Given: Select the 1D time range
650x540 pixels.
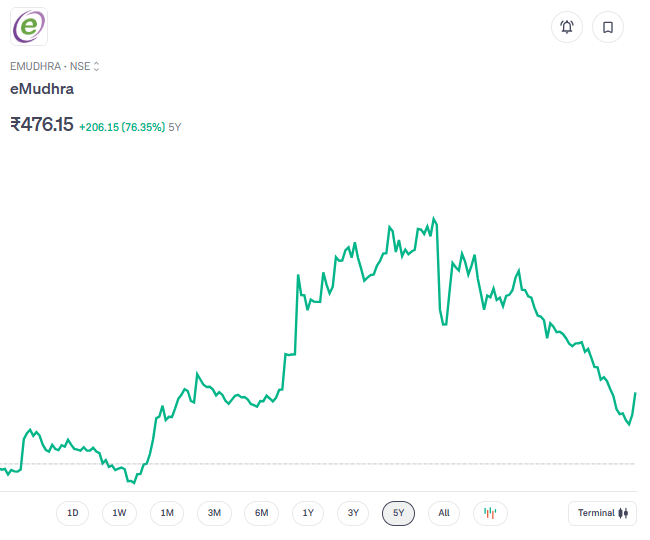Looking at the screenshot, I should pyautogui.click(x=73, y=513).
